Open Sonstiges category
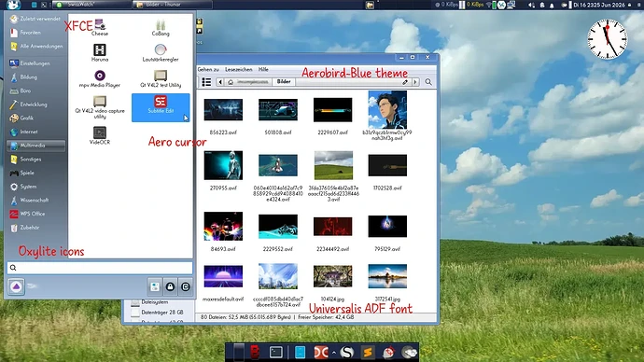 [x=35, y=159]
